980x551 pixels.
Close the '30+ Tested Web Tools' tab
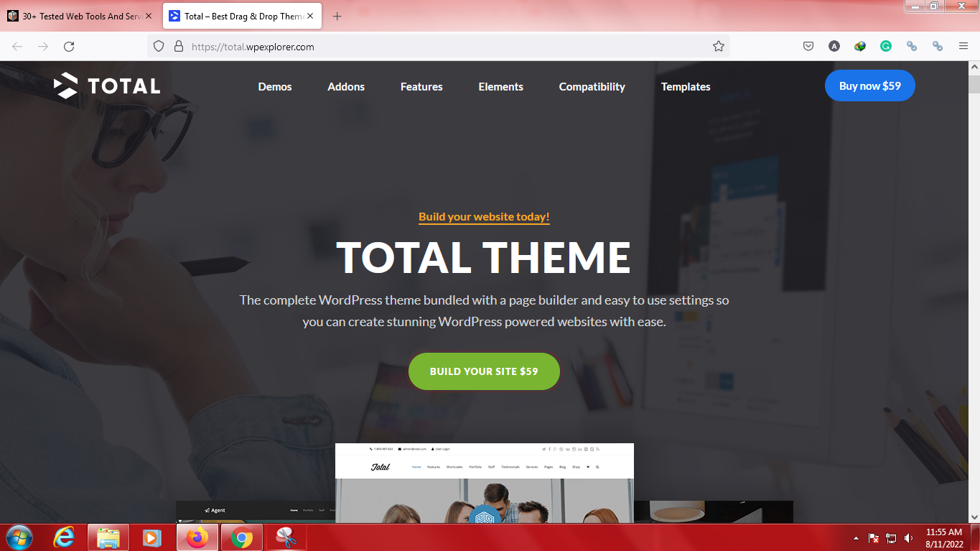pos(149,16)
